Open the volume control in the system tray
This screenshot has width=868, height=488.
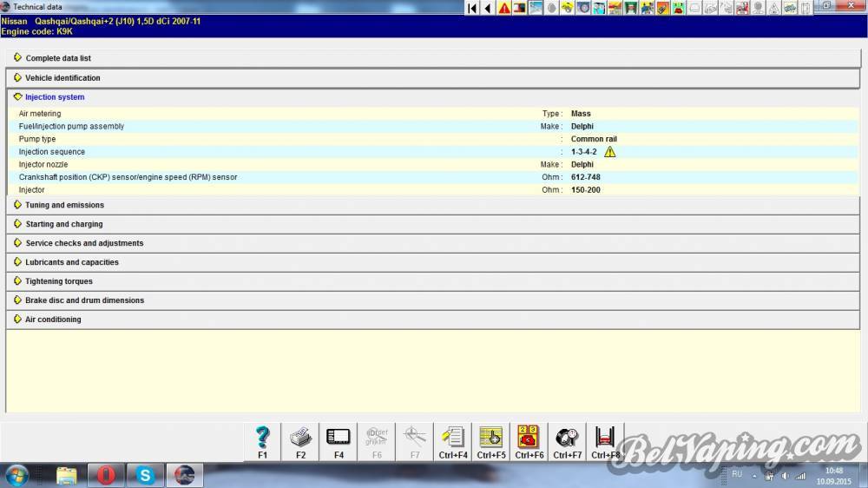(x=785, y=476)
